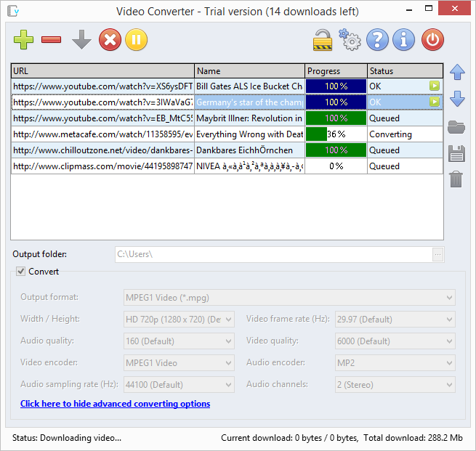Play the Bill Gates ALS video
The width and height of the screenshot is (476, 451).
pos(435,86)
